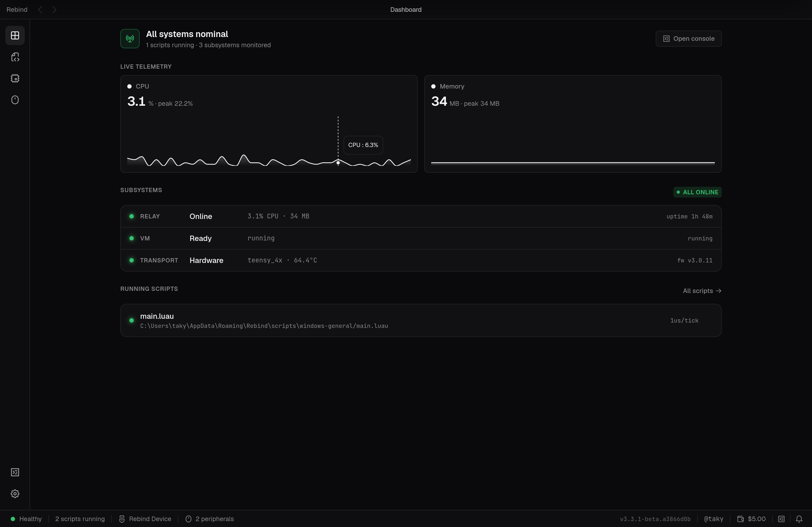
Task: Open notifications bell in status bar
Action: (799, 519)
